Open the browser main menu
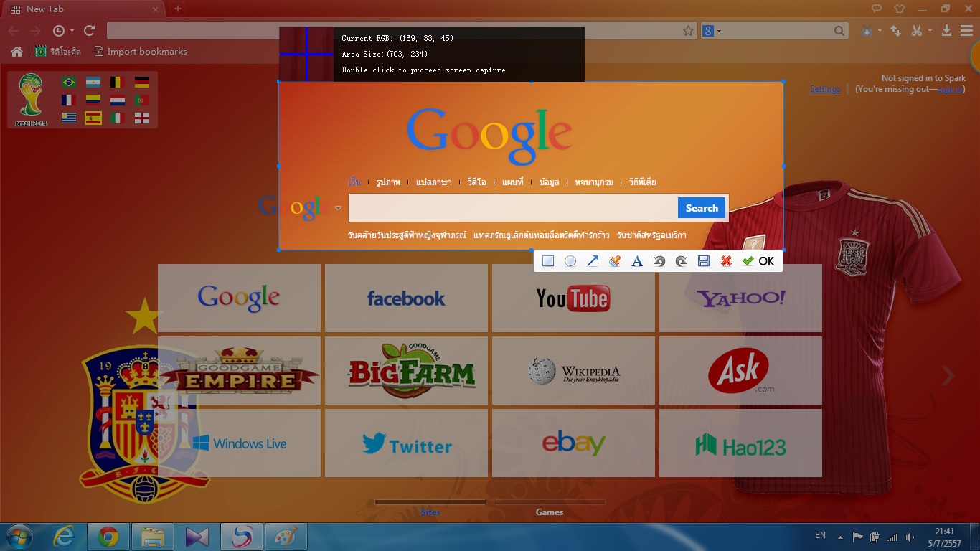 [x=966, y=30]
